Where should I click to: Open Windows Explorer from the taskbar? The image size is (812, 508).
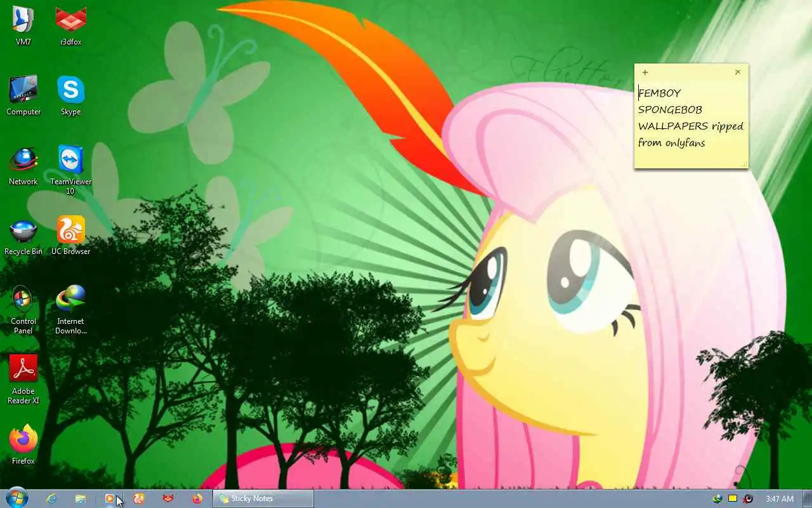tap(81, 498)
